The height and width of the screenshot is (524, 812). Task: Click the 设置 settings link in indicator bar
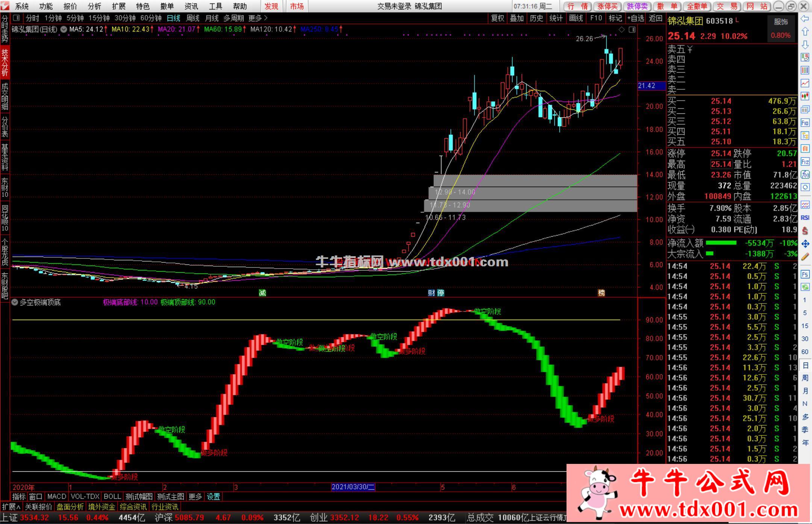(214, 497)
